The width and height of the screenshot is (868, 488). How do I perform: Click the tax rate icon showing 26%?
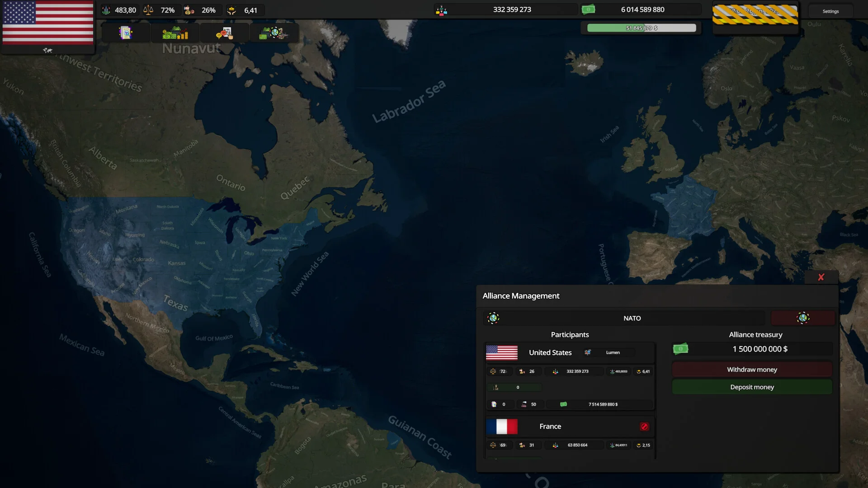(x=189, y=9)
